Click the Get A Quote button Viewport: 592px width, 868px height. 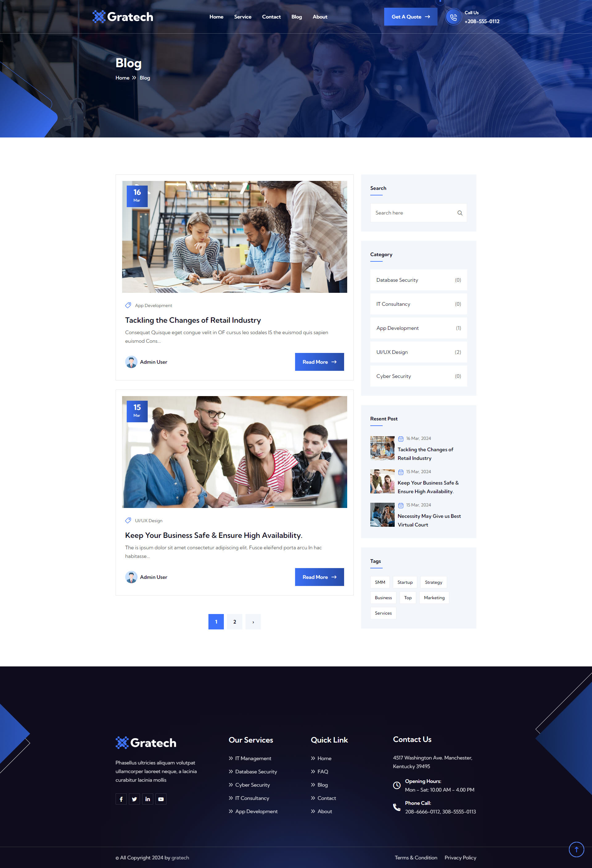click(410, 17)
